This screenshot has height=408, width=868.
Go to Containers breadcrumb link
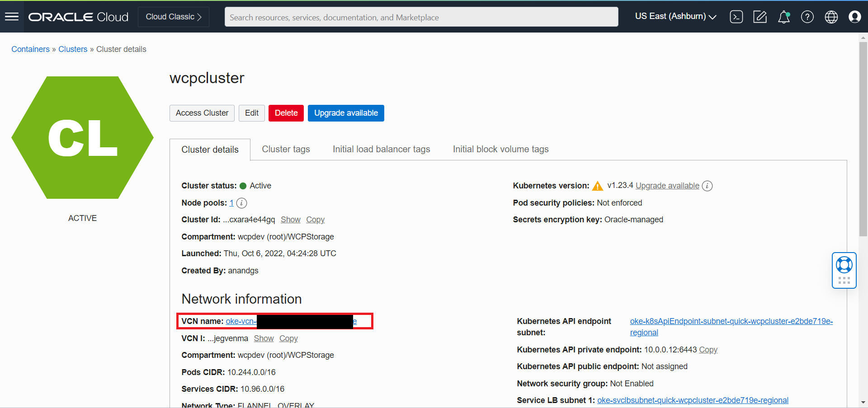30,49
